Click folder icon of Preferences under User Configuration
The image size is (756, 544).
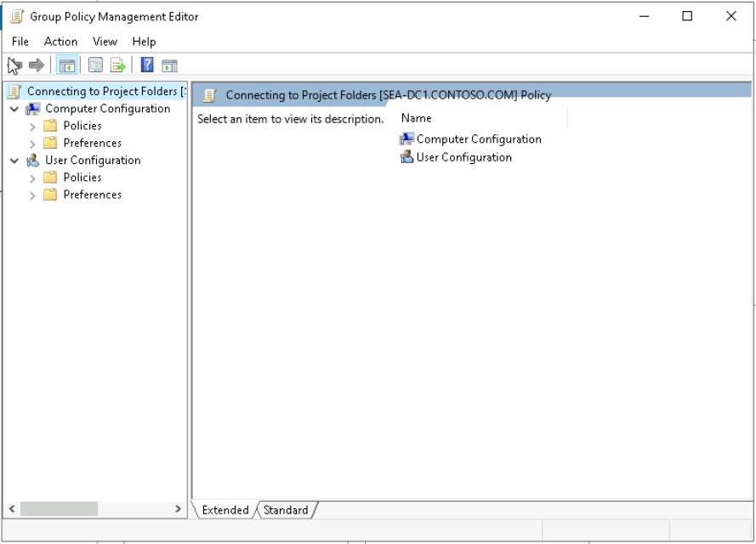(50, 195)
